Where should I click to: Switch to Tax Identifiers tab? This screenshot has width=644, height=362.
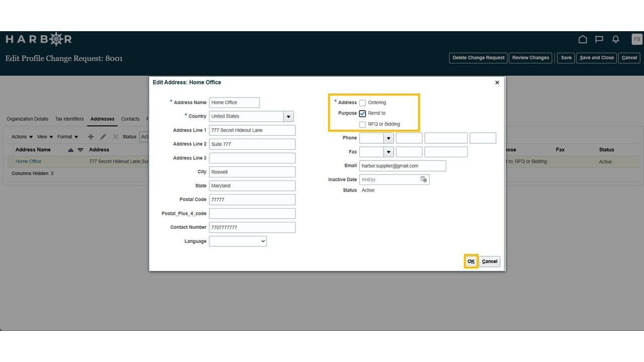[69, 119]
